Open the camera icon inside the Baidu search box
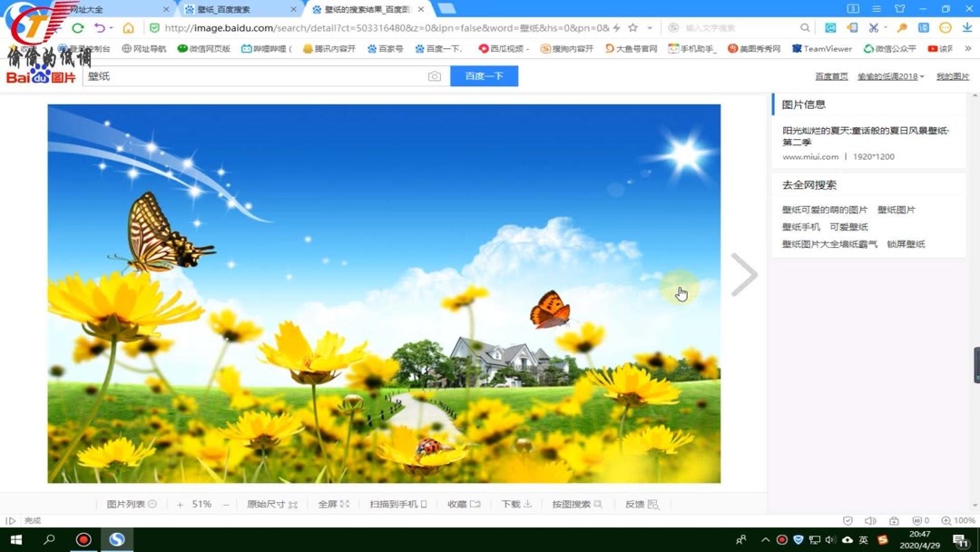The height and width of the screenshot is (552, 980). [x=434, y=76]
